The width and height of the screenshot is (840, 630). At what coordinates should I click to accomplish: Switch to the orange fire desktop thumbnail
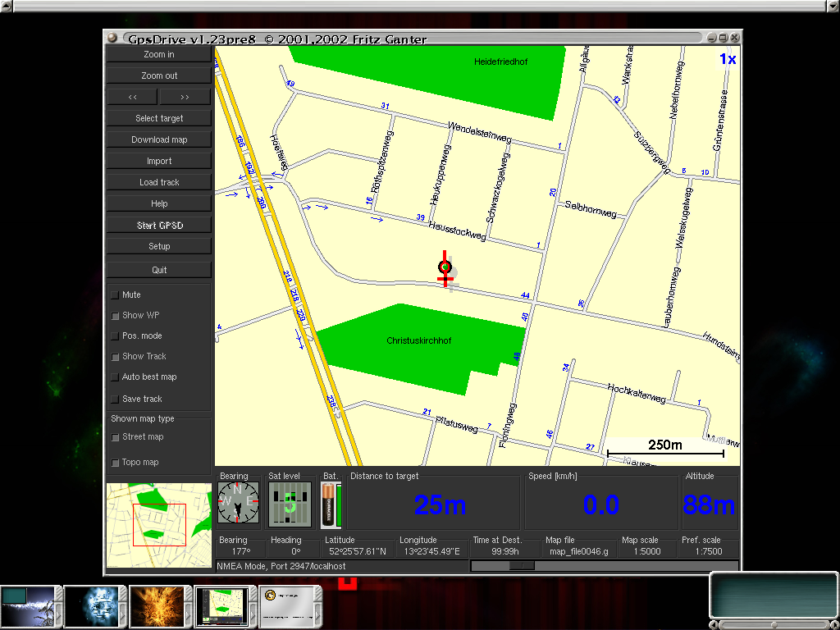click(x=158, y=606)
